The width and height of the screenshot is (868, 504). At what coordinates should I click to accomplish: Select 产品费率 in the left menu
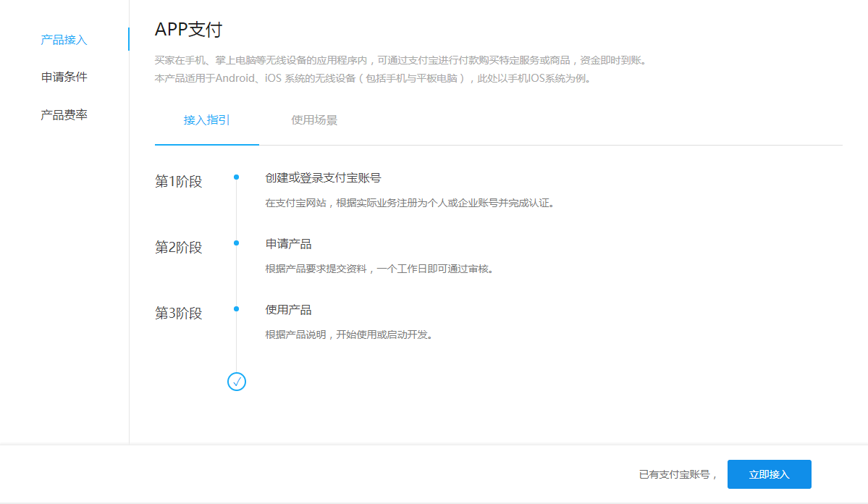point(64,114)
